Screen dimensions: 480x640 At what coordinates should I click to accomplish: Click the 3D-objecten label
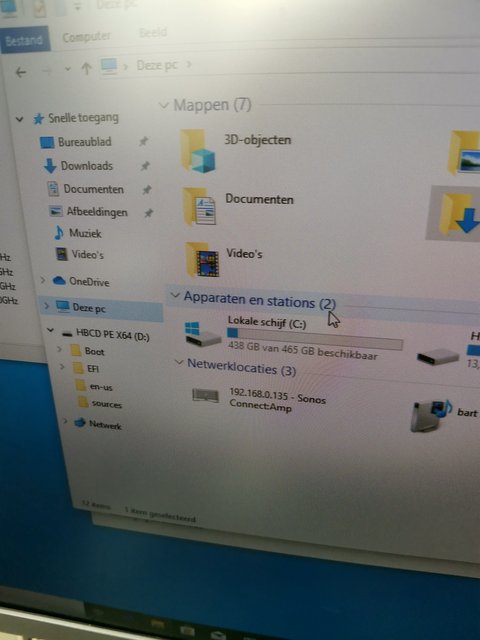point(258,140)
